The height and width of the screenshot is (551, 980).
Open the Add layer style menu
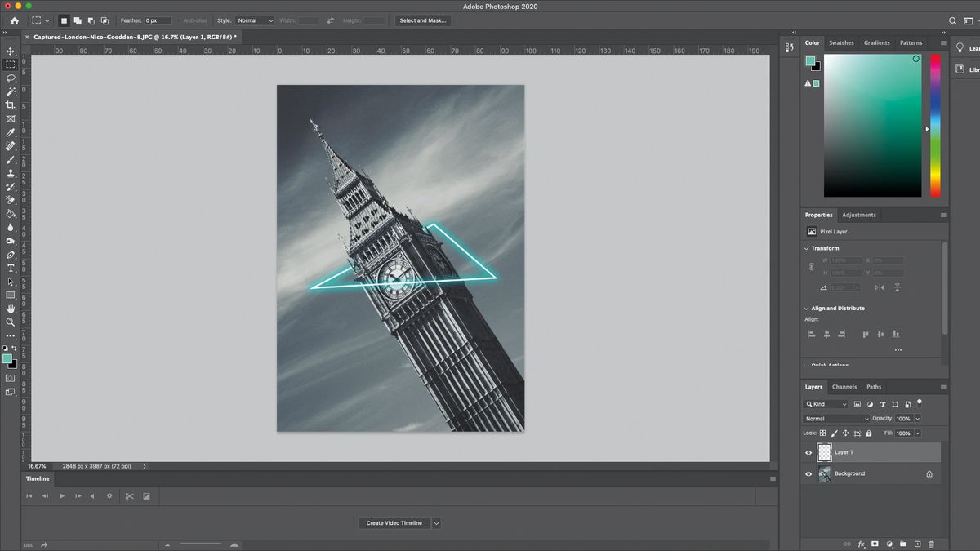pos(860,544)
